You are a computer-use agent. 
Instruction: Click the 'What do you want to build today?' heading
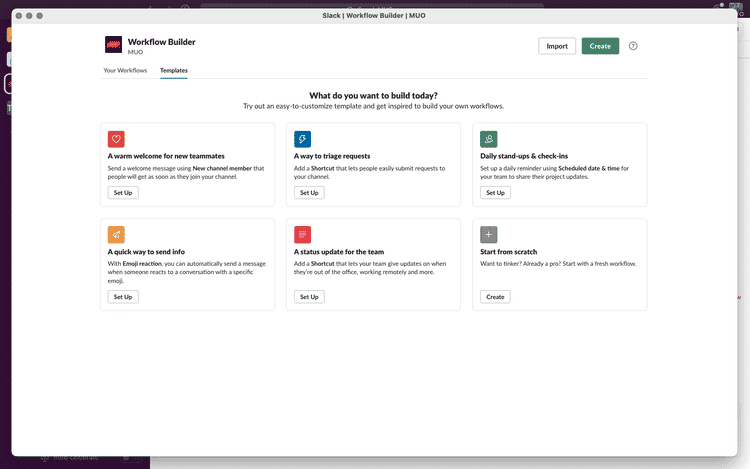(373, 96)
